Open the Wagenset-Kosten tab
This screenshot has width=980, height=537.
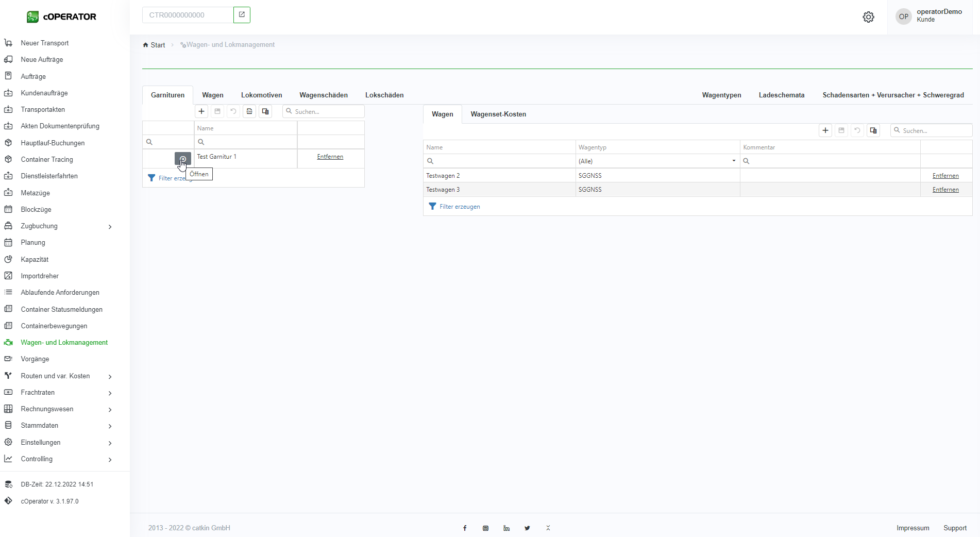pyautogui.click(x=498, y=114)
